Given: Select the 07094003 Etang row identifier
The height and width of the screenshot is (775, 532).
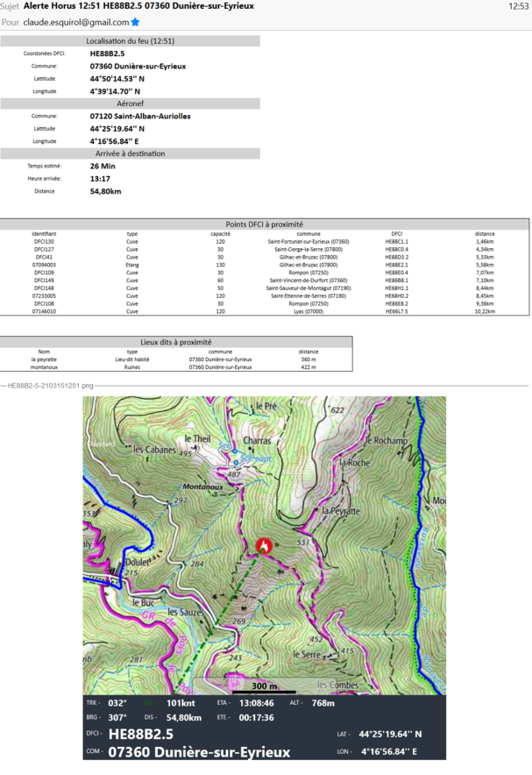Looking at the screenshot, I should 44,264.
